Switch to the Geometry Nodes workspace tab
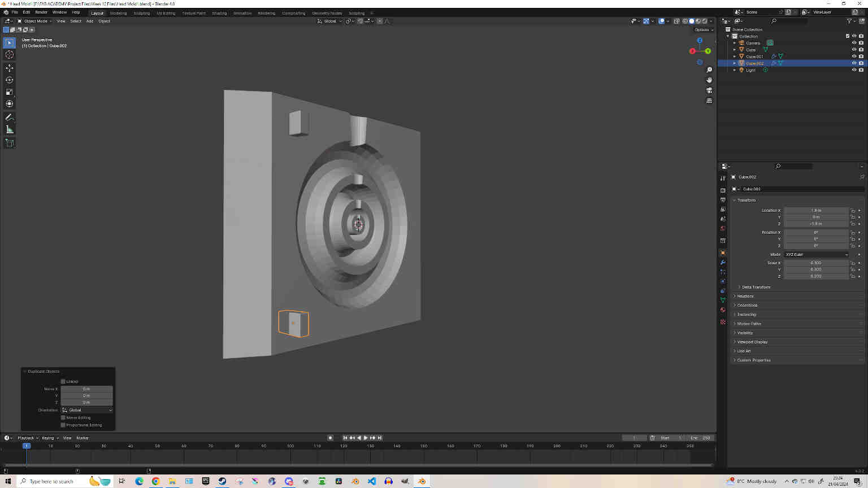This screenshot has width=868, height=488. [x=327, y=13]
